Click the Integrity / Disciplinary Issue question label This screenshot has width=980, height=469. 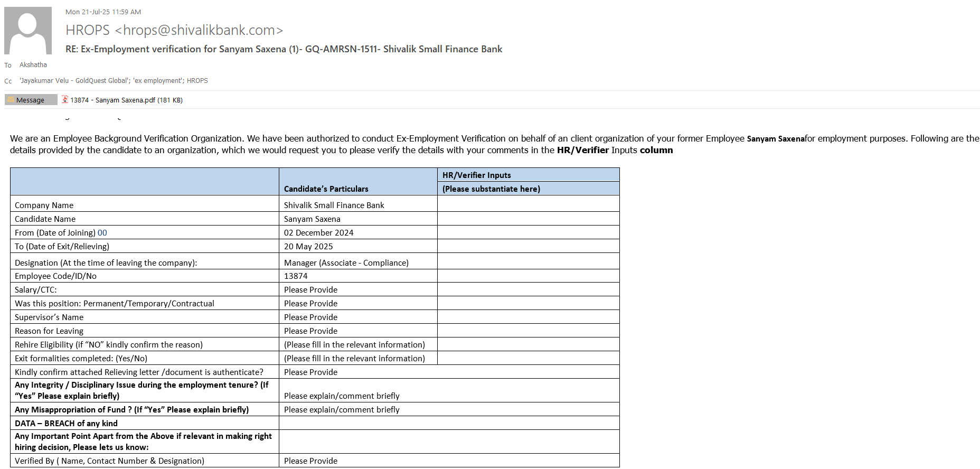pyautogui.click(x=142, y=390)
